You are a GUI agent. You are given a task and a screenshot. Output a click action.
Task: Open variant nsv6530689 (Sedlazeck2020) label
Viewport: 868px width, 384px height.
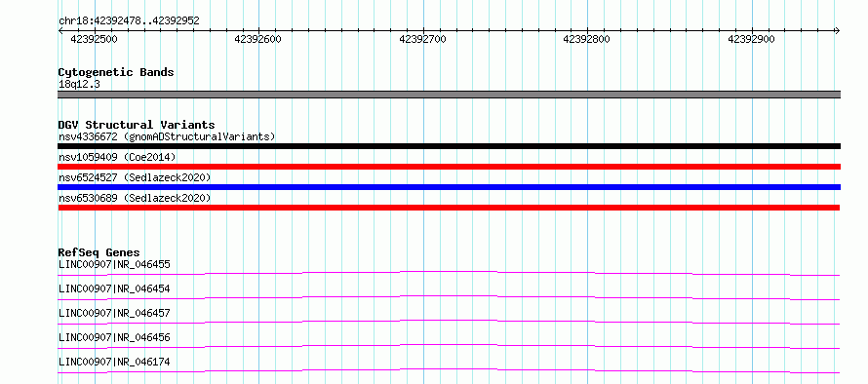[x=135, y=198]
